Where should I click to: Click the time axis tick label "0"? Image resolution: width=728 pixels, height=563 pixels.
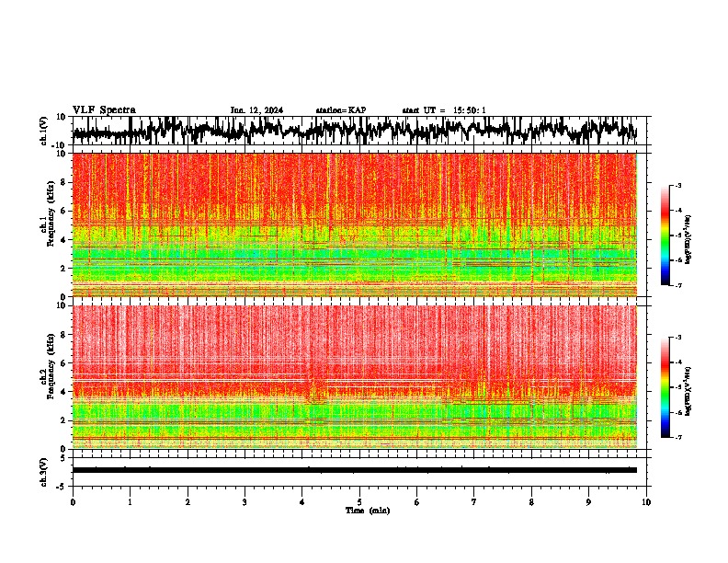point(73,502)
